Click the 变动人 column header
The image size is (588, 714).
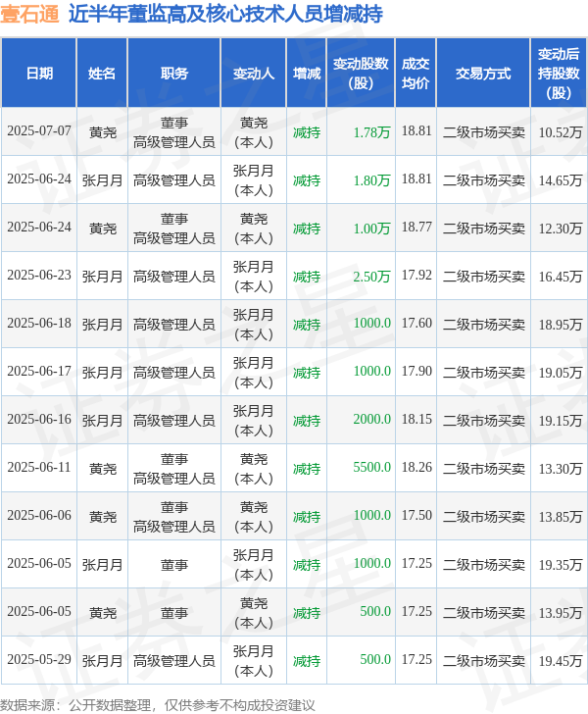click(x=254, y=74)
